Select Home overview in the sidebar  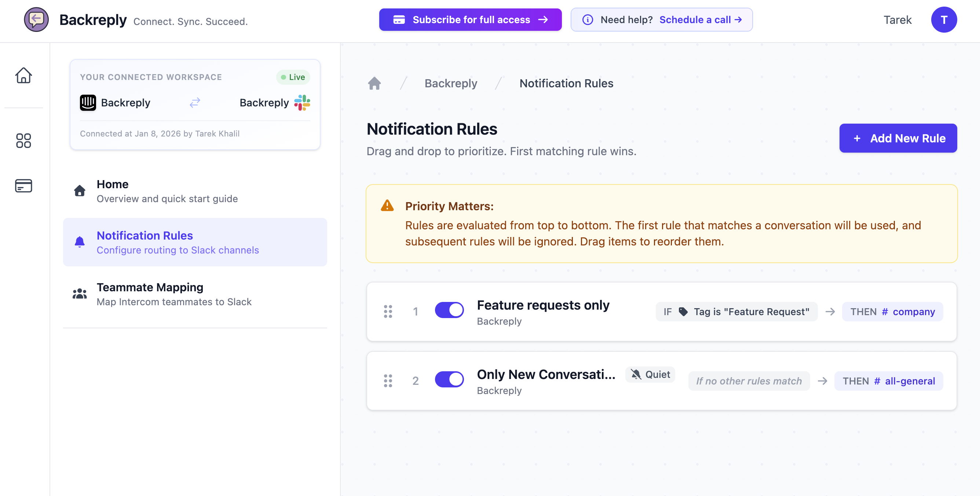point(113,184)
